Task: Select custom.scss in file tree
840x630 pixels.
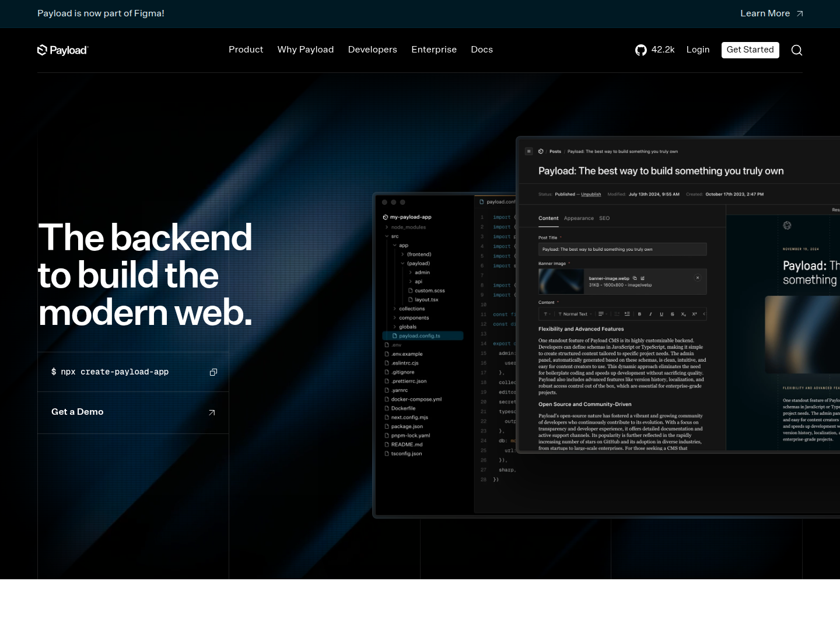Action: [x=426, y=290]
